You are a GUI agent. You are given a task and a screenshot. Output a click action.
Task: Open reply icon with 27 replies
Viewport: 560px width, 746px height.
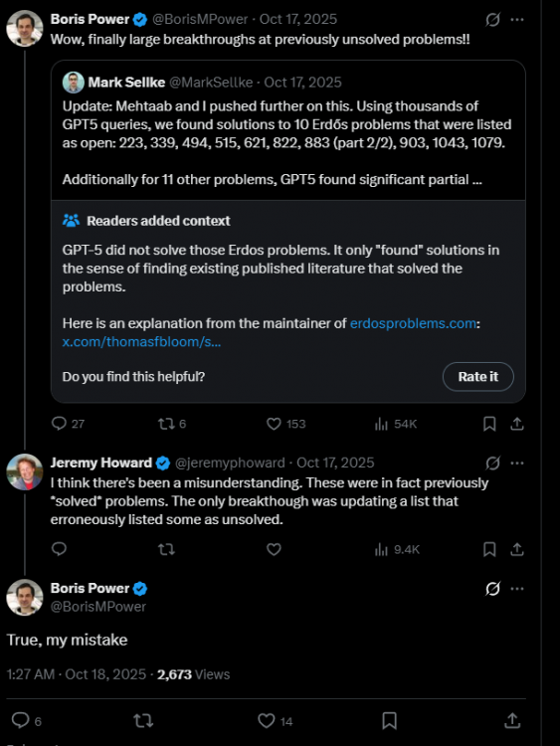pos(68,424)
